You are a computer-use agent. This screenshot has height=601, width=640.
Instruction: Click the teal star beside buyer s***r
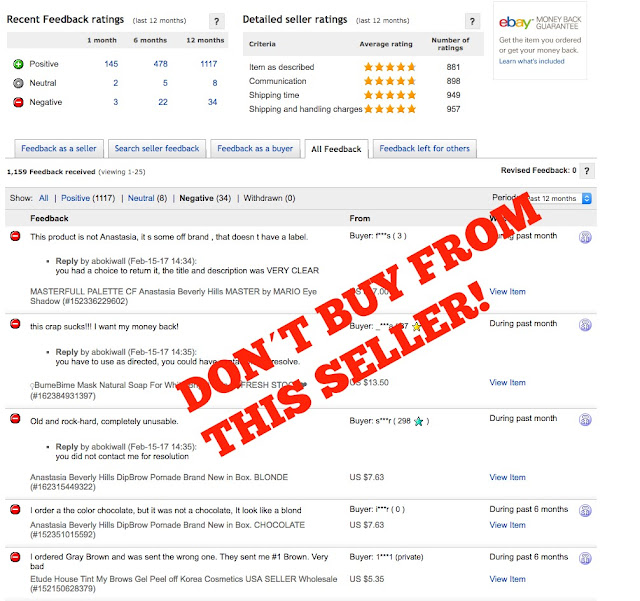tap(419, 421)
